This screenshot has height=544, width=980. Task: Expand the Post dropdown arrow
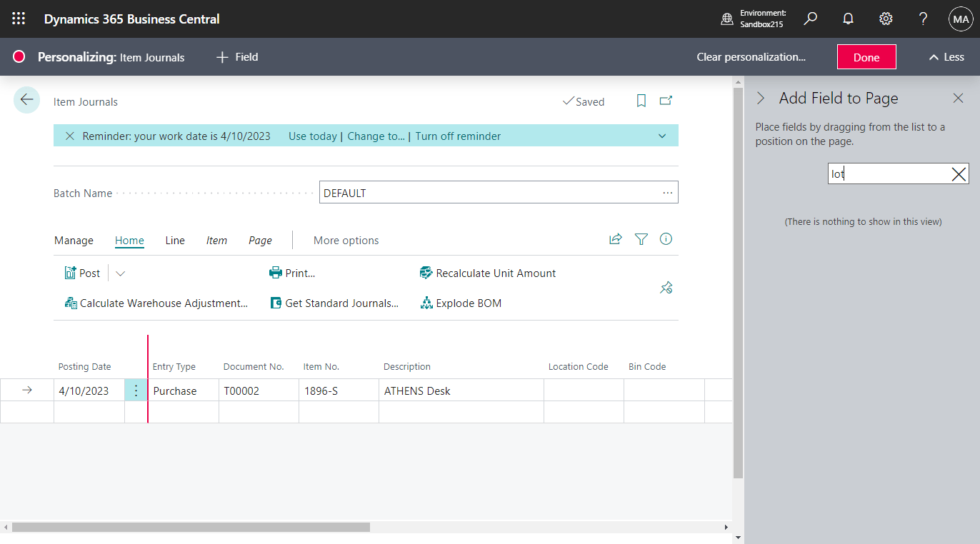[120, 273]
